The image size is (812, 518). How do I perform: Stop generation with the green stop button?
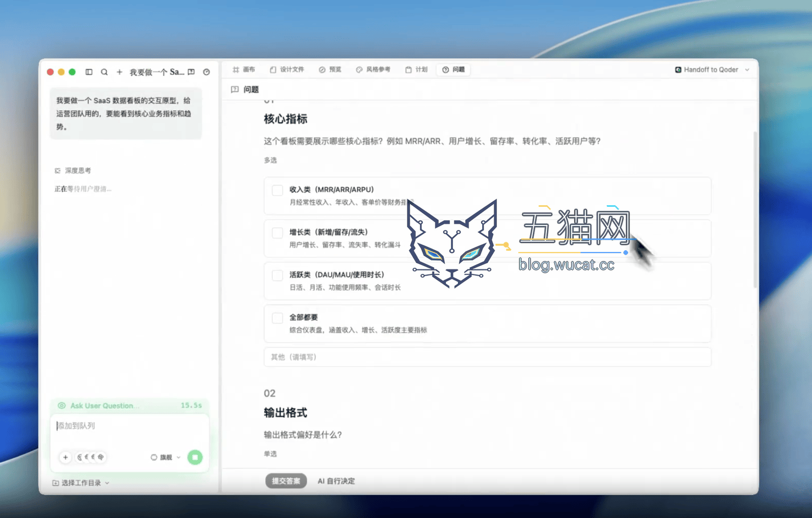(195, 457)
